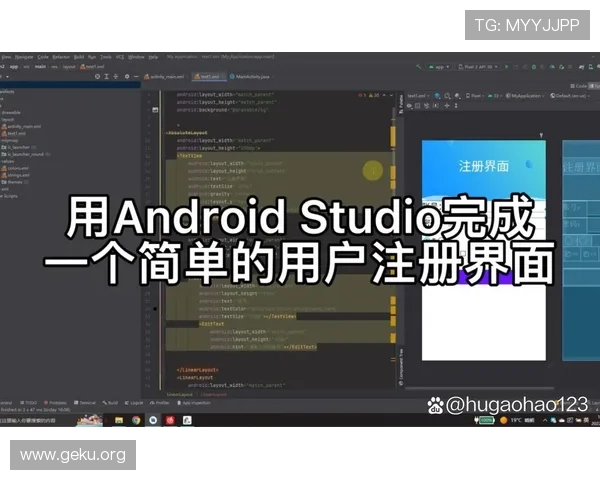Switch to the test1.xml editor tab

pyautogui.click(x=207, y=77)
